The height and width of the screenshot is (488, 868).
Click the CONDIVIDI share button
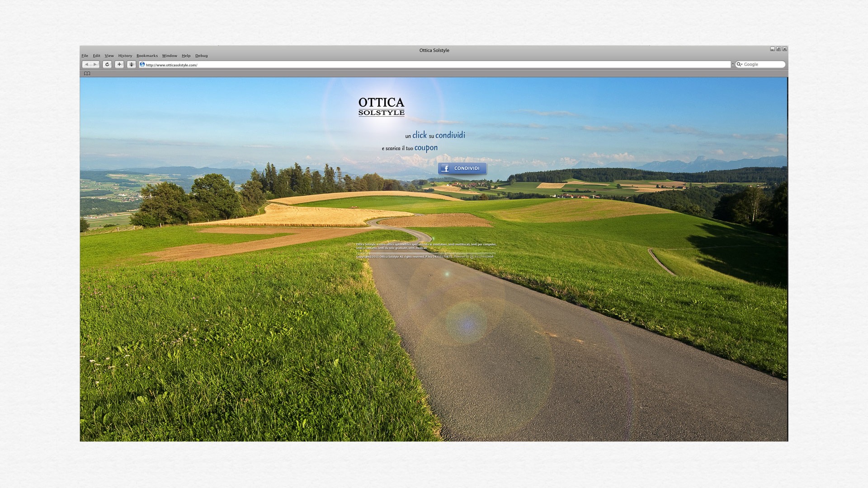click(462, 169)
